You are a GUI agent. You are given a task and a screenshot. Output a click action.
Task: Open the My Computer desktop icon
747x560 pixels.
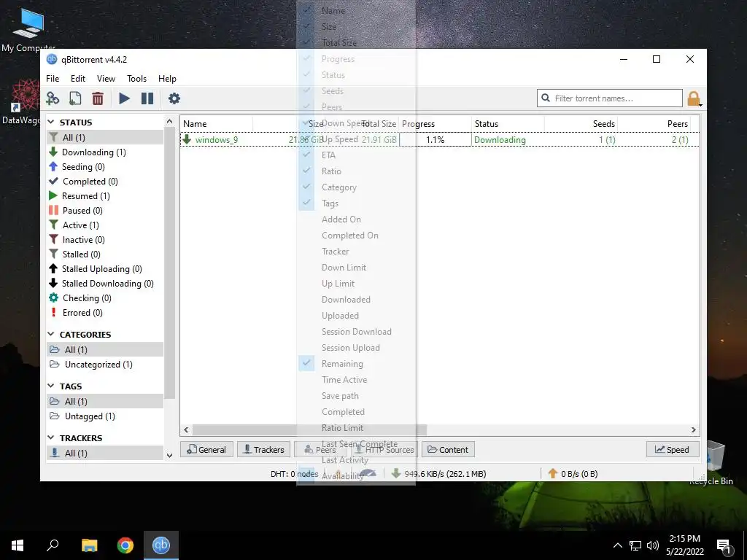point(28,29)
